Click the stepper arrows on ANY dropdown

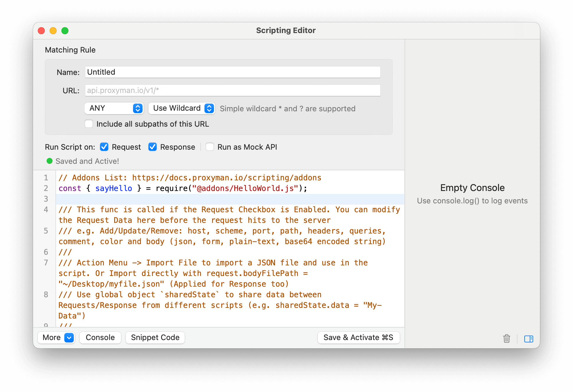point(138,108)
